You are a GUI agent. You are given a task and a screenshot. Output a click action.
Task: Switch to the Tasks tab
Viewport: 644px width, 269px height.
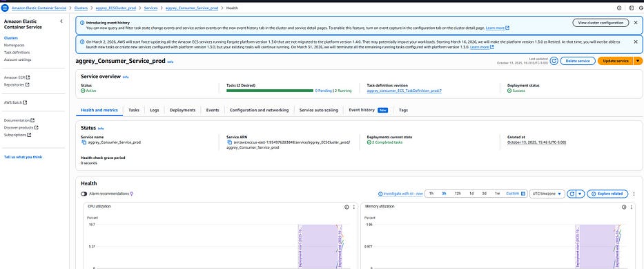[133, 110]
